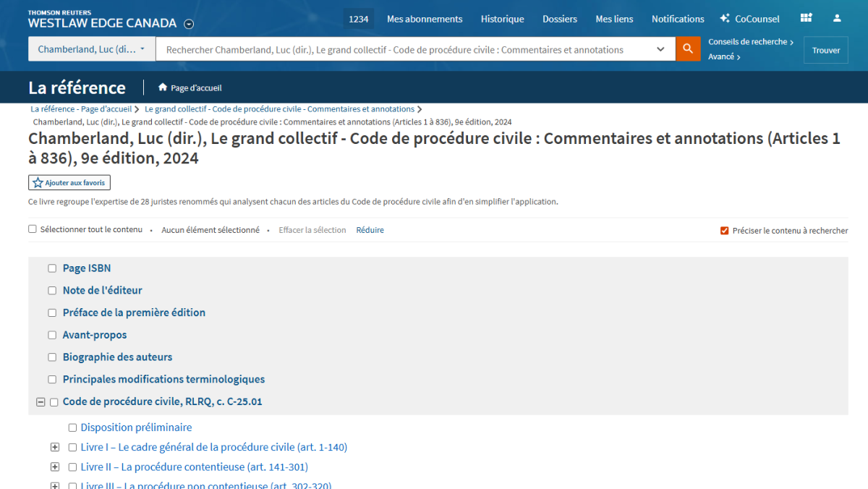This screenshot has height=489, width=868.
Task: Click the home icon beside Page d'accueil
Action: pyautogui.click(x=163, y=88)
